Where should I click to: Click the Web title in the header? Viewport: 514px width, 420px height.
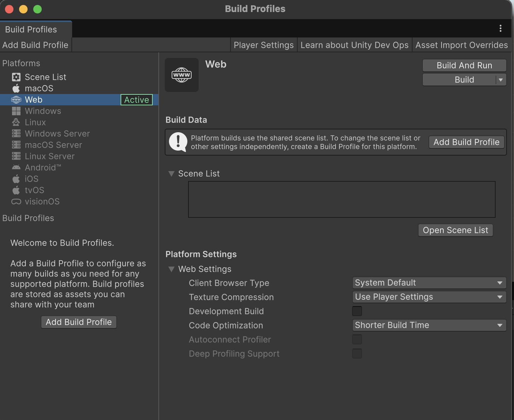point(216,64)
